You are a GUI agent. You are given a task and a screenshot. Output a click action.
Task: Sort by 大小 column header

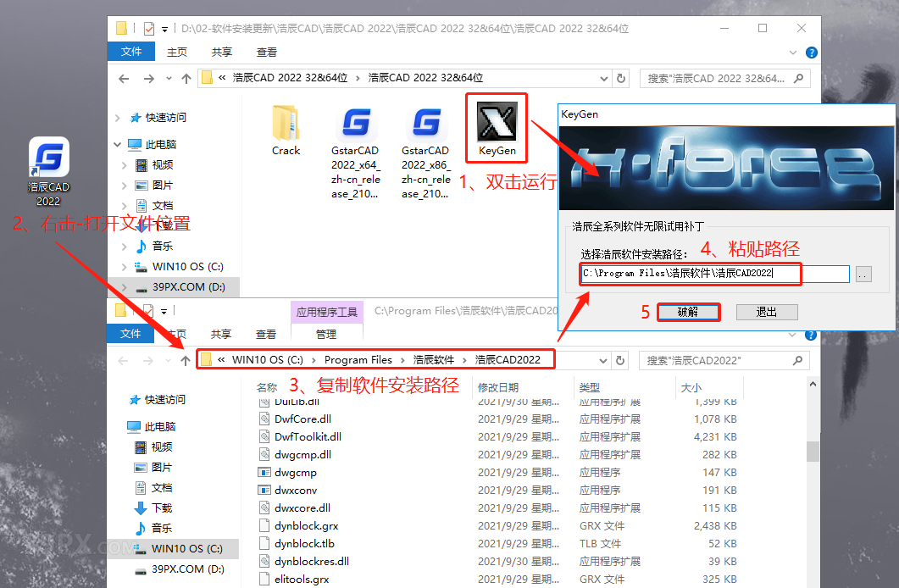(x=691, y=387)
